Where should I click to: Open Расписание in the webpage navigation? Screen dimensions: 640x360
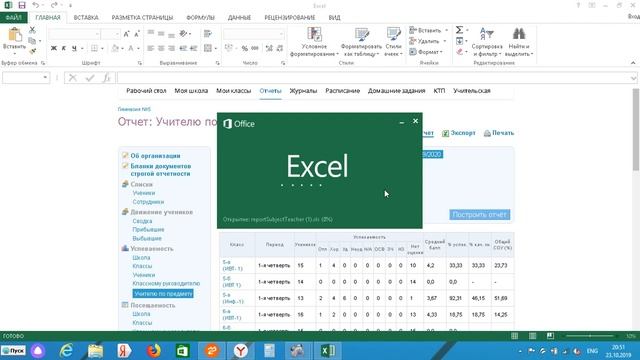342,91
